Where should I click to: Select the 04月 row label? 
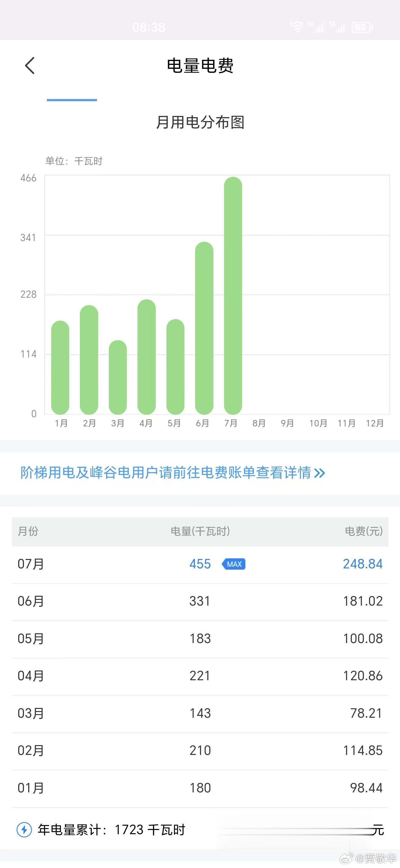pyautogui.click(x=31, y=676)
